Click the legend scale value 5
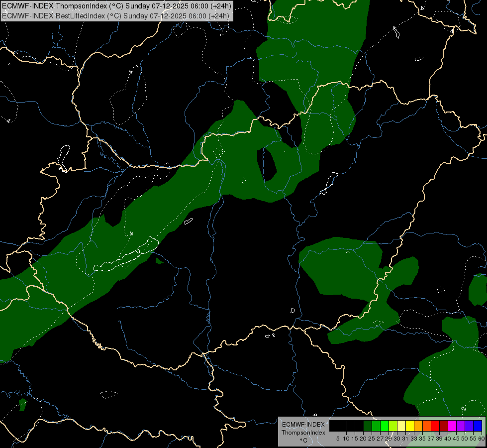 pos(338,439)
